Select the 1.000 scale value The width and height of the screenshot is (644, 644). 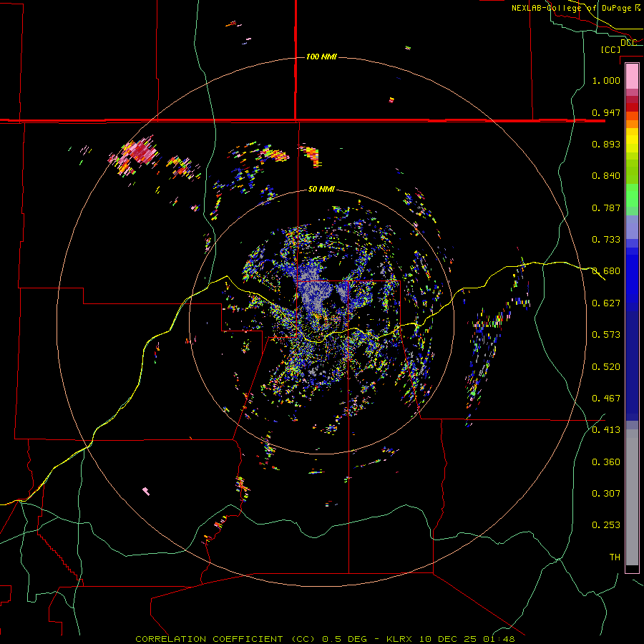point(606,80)
